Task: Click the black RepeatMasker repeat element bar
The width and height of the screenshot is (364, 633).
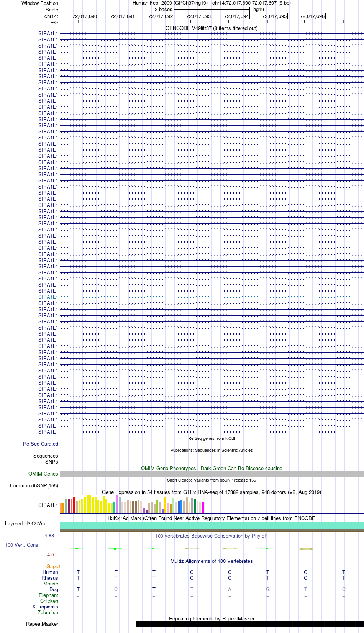Action: [249, 624]
